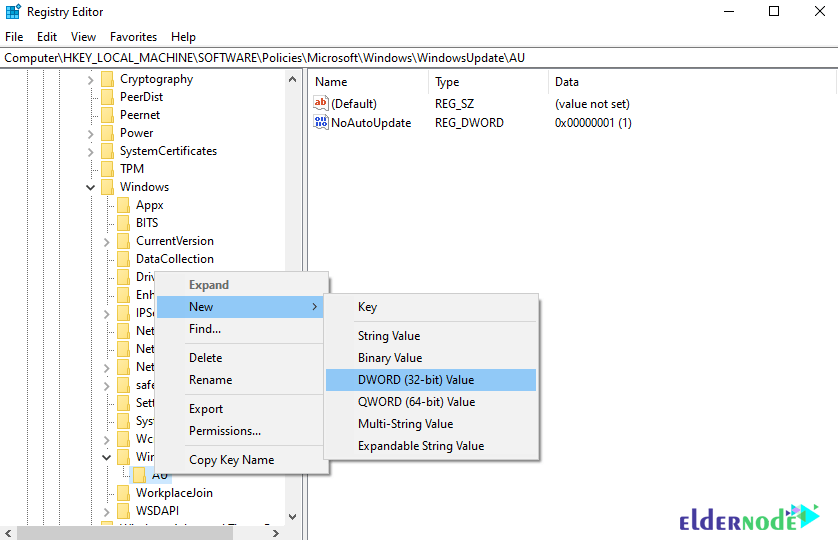Click the (Default) string value icon
Screen dimensions: 838x540
tap(321, 103)
